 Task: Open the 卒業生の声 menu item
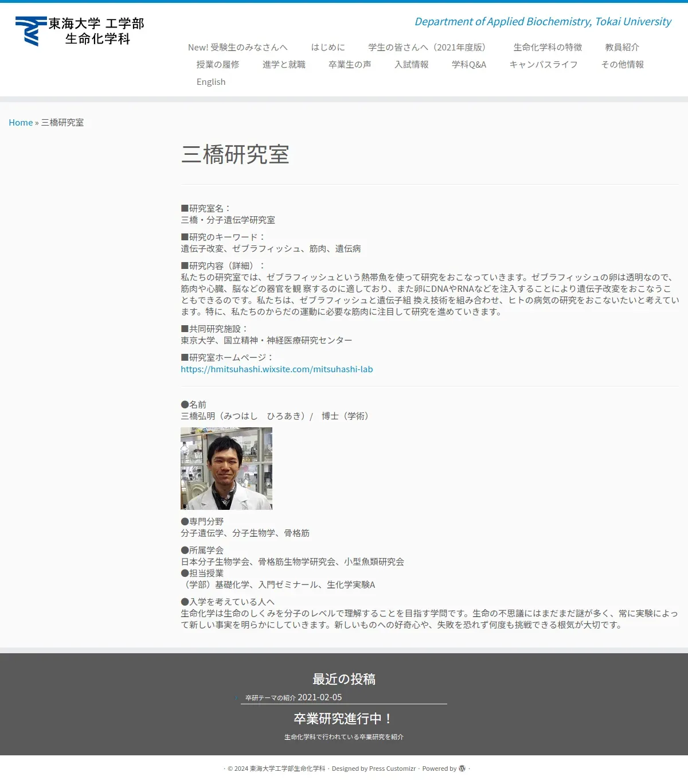[350, 65]
